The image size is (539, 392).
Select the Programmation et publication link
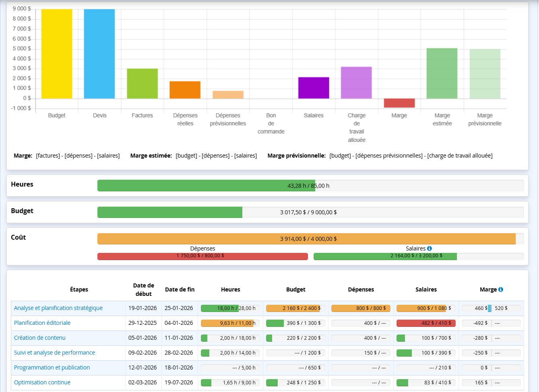pyautogui.click(x=52, y=367)
